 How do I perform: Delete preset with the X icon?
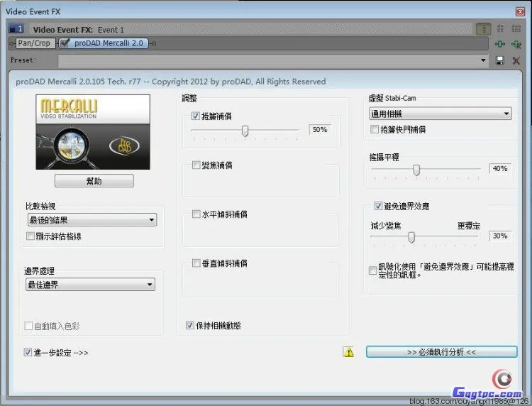click(516, 61)
